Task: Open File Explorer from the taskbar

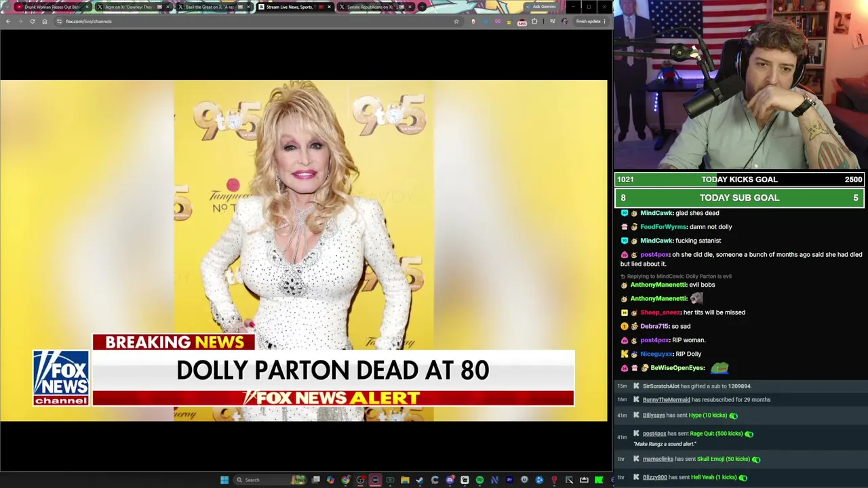Action: [x=405, y=480]
